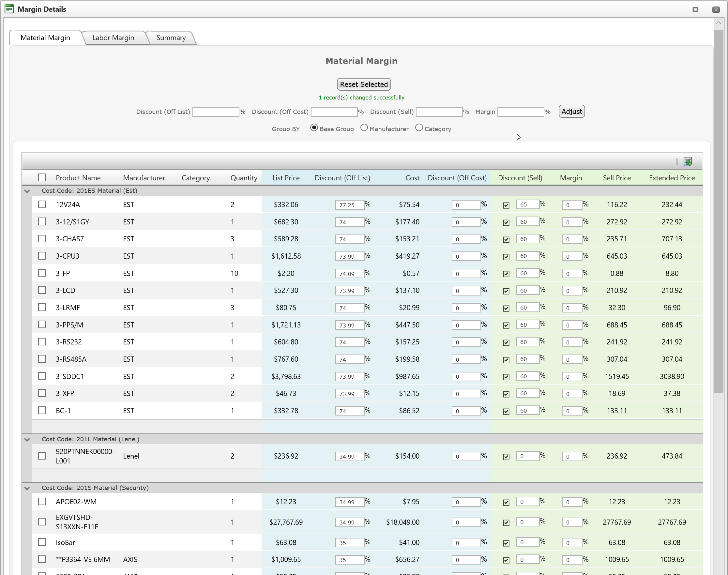This screenshot has width=728, height=575.
Task: Check the IsoBar row checkbox
Action: coord(42,542)
